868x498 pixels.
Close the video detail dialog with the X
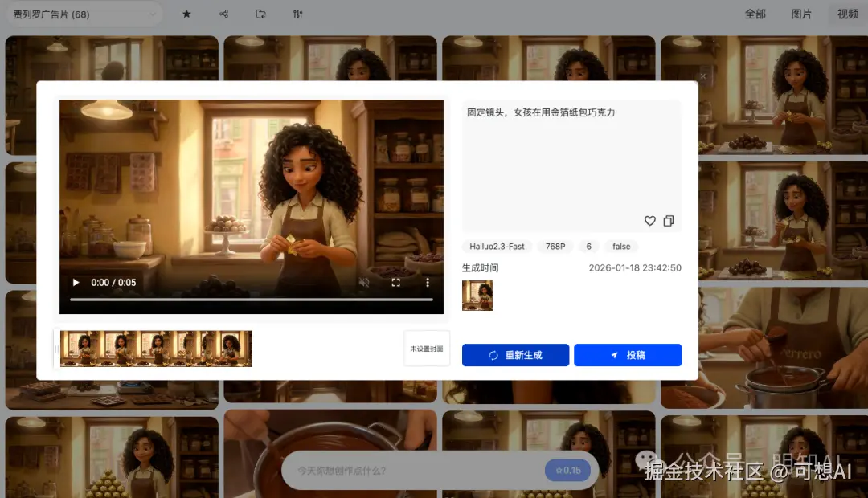pos(703,76)
